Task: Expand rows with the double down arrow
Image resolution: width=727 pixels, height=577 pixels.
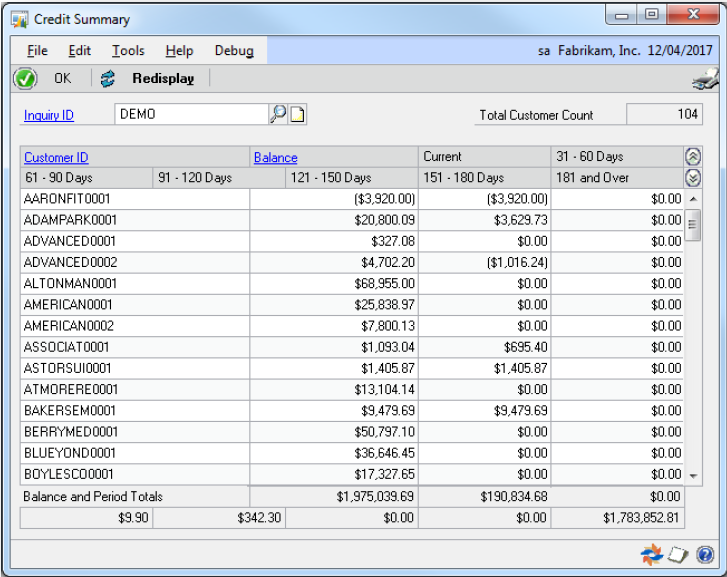Action: tap(693, 178)
